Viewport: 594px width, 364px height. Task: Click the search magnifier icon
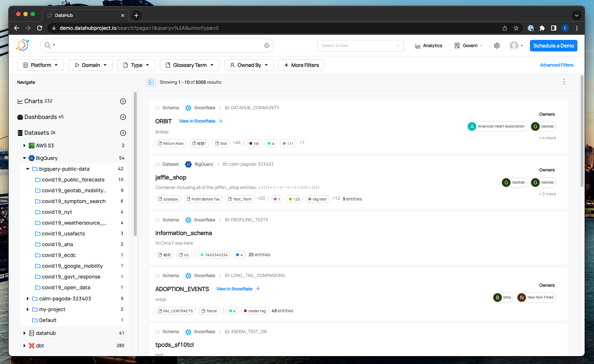[47, 46]
